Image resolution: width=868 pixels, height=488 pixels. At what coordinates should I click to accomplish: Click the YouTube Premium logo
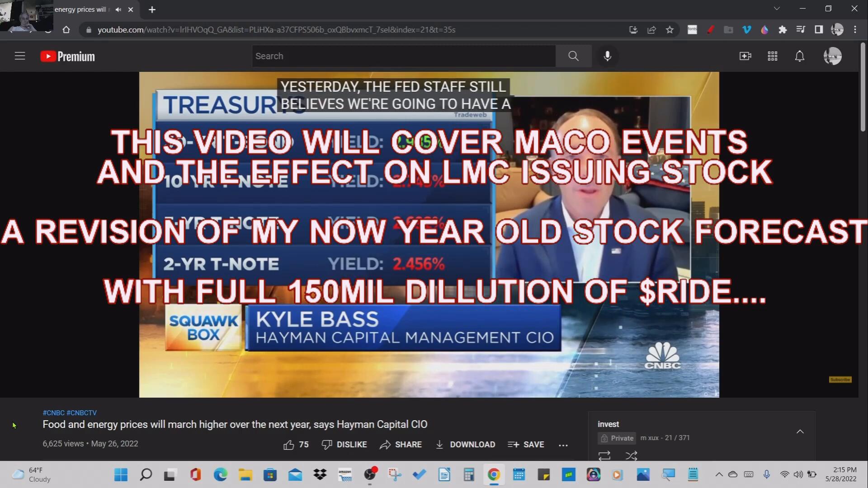coord(68,56)
